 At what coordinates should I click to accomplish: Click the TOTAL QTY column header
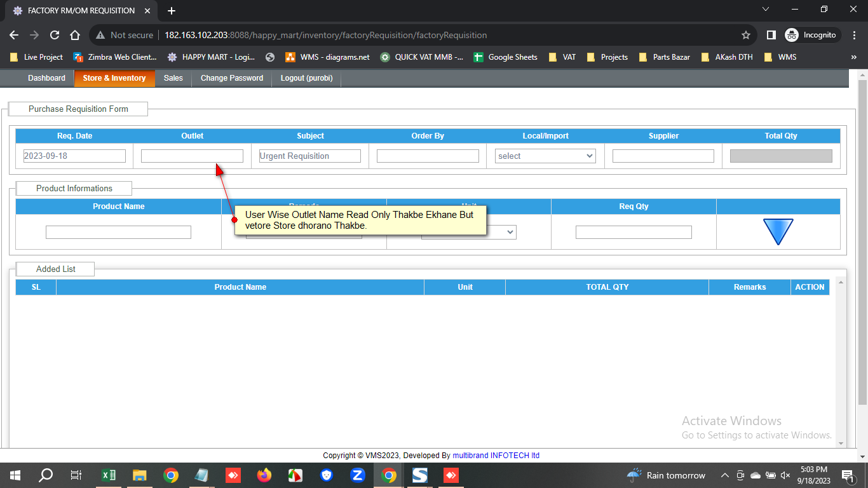coord(607,287)
